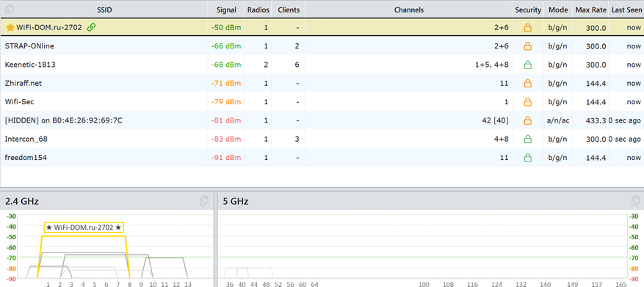Click the 5 GHz panel title
This screenshot has width=644, height=287.
pos(236,201)
